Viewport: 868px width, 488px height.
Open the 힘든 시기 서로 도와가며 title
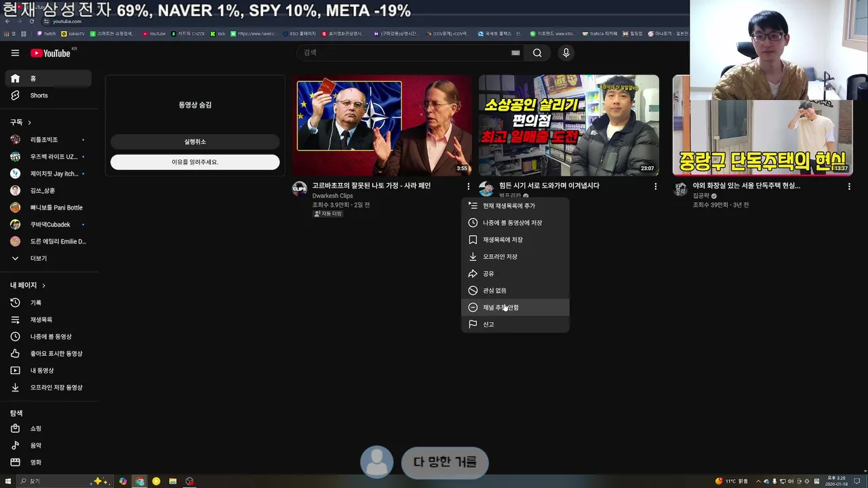(549, 186)
